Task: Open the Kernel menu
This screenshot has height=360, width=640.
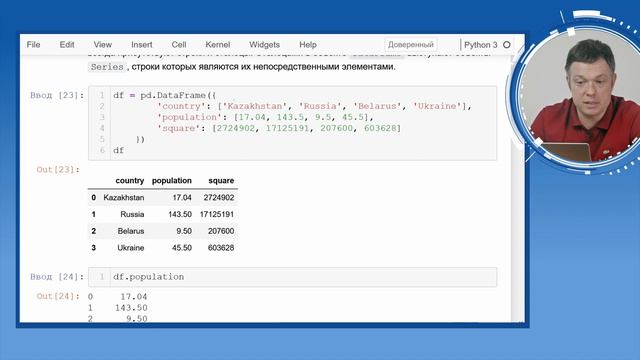Action: click(x=218, y=44)
